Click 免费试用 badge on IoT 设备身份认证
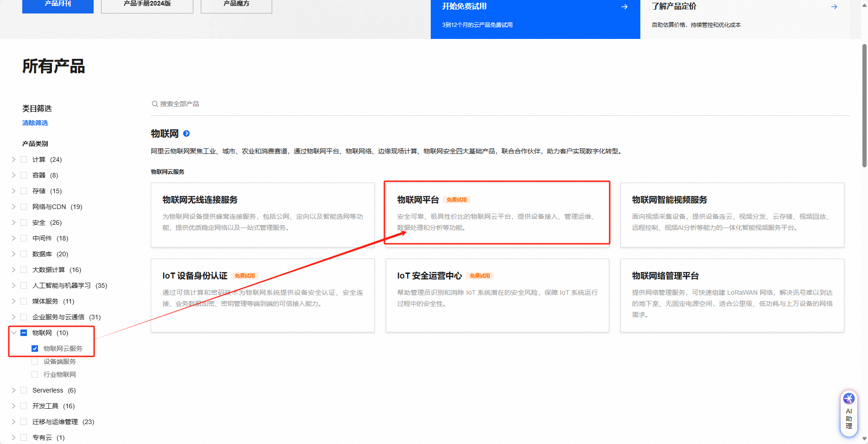The width and height of the screenshot is (868, 444). click(244, 276)
